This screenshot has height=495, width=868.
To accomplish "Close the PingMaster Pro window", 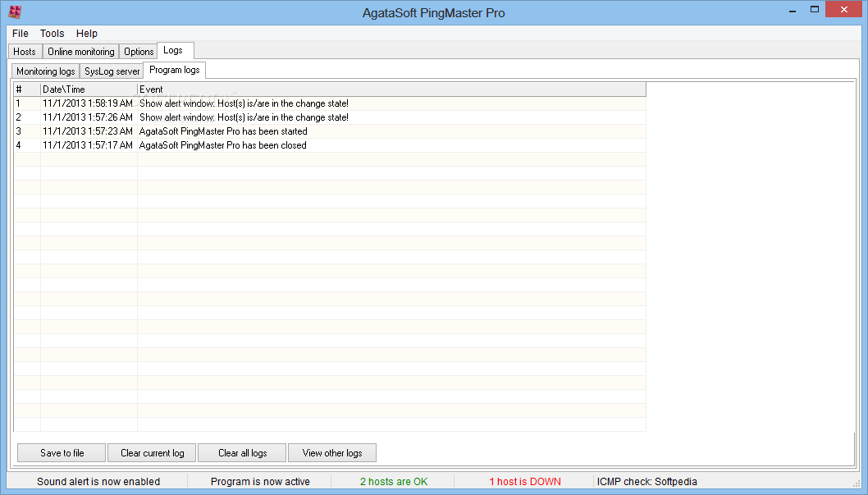I will (x=843, y=9).
